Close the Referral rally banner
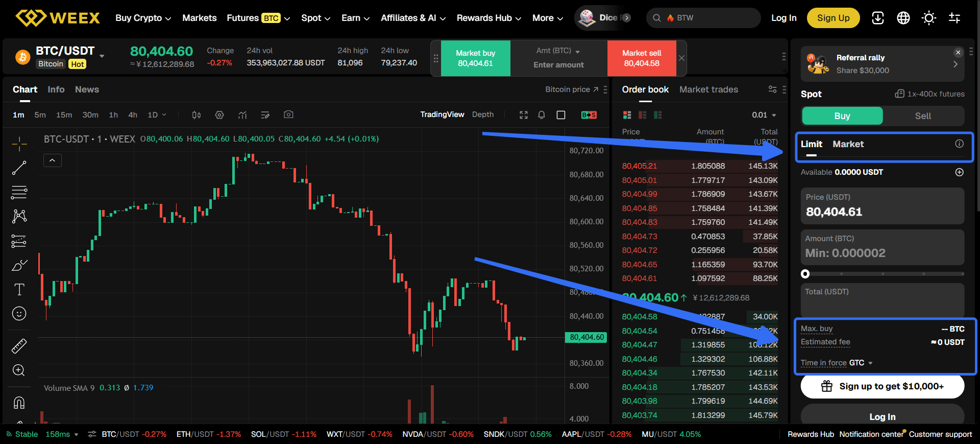This screenshot has height=444, width=980. [958, 52]
